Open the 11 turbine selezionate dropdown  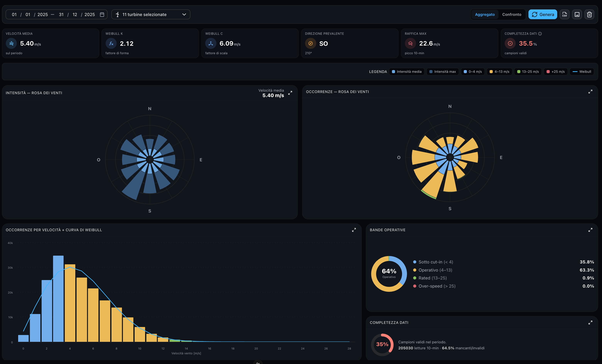click(x=151, y=14)
